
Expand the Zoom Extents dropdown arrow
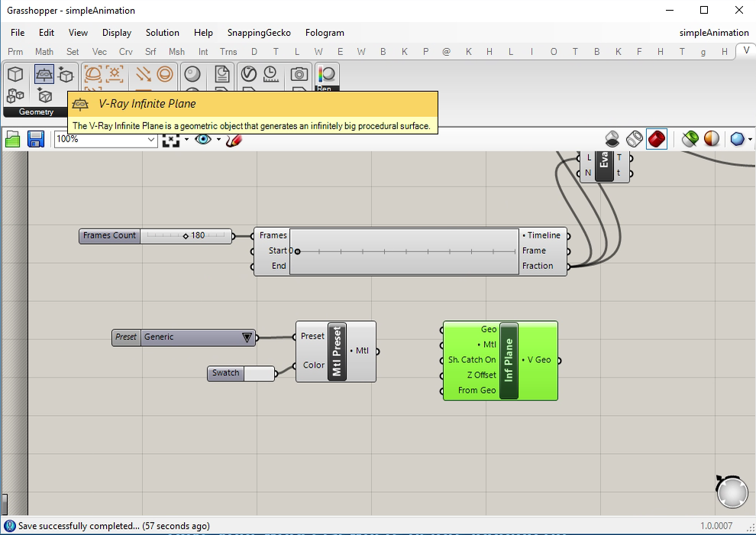(x=186, y=139)
